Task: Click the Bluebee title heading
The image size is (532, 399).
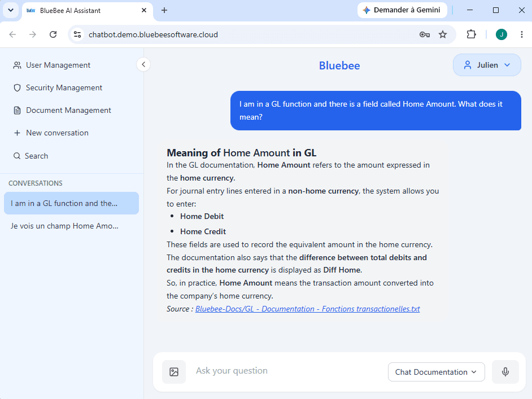Action: tap(339, 65)
